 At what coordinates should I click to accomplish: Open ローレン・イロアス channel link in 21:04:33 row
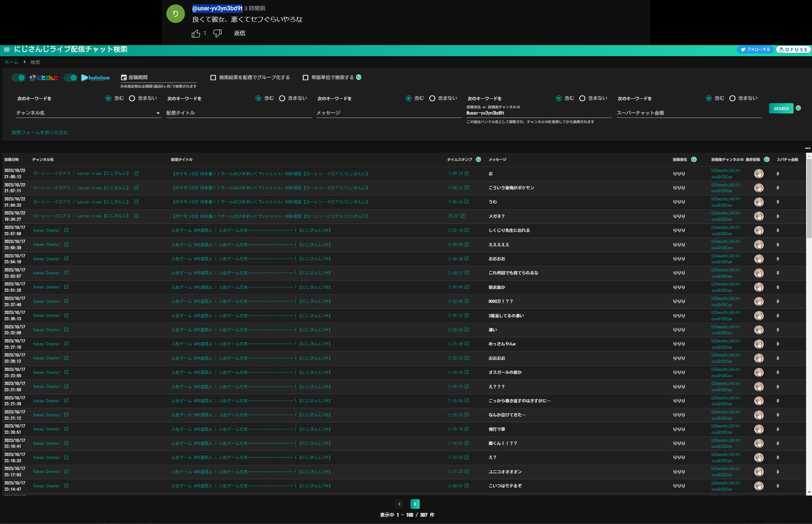81,202
